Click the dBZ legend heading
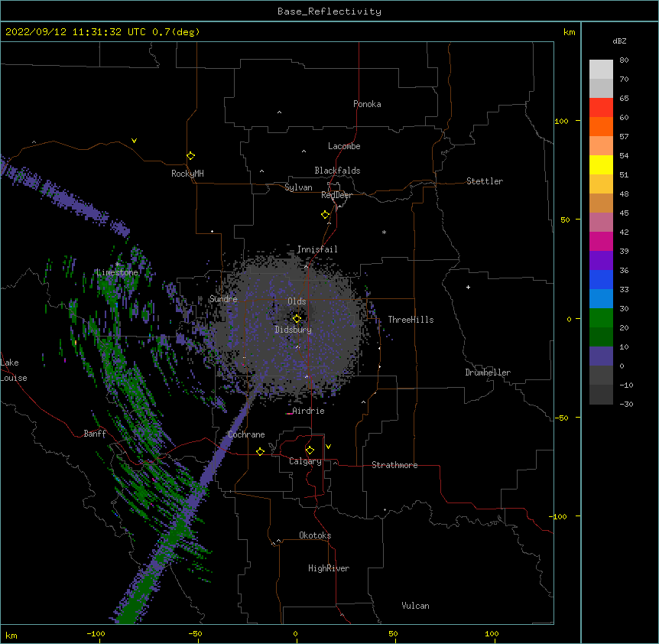The height and width of the screenshot is (644, 659). pos(619,41)
